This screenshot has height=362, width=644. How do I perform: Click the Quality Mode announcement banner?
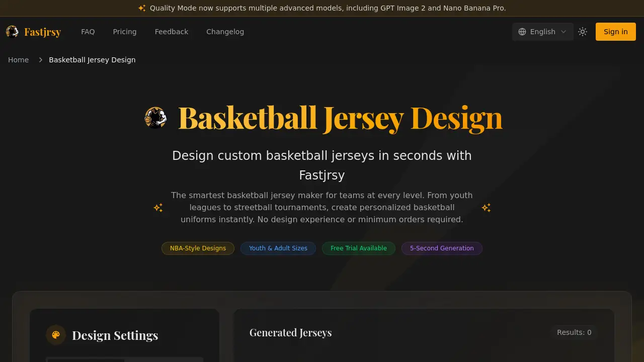point(322,8)
